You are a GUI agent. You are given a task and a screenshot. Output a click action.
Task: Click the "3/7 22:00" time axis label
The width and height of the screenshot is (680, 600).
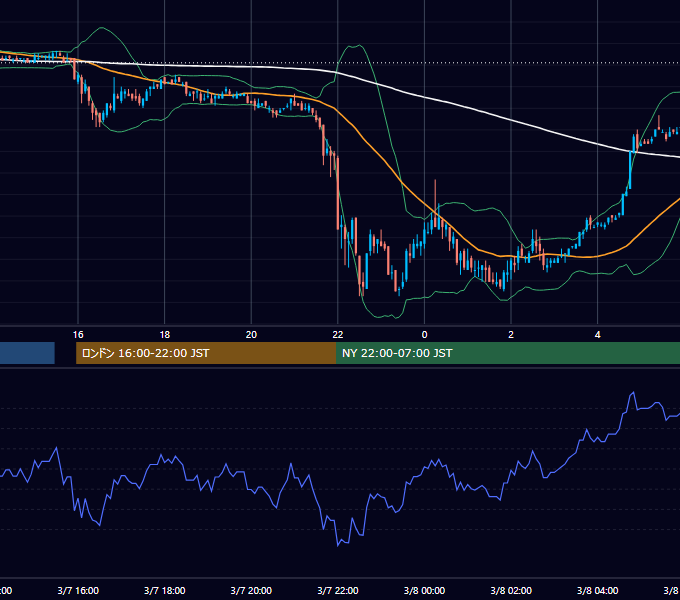[x=338, y=590]
